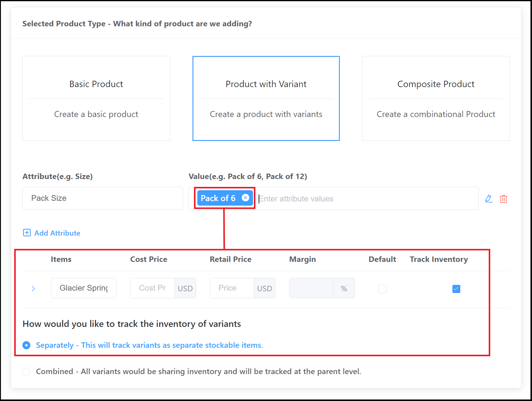The image size is (532, 401).
Task: Click the Add Attribute link
Action: (x=57, y=233)
